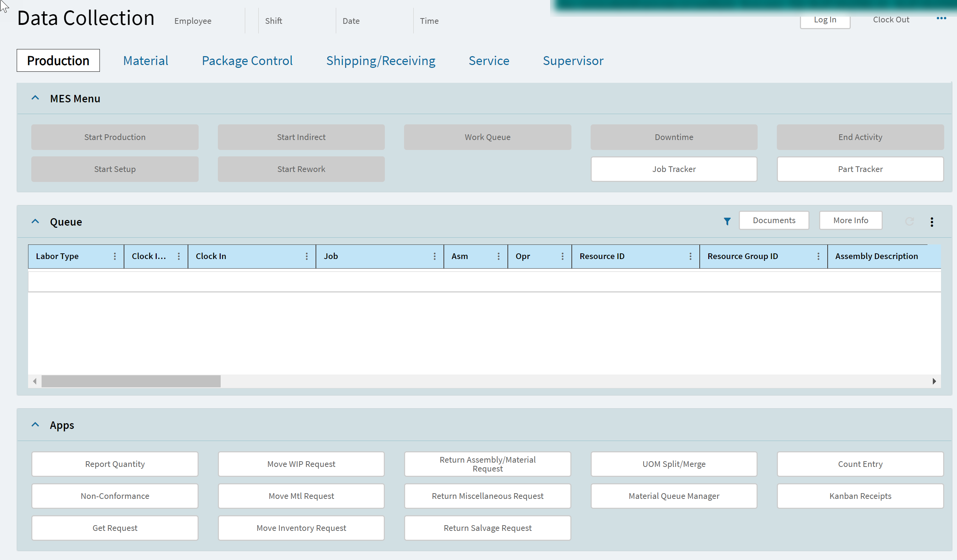Open the overflow ellipsis menu near Clock Out
This screenshot has height=560, width=957.
(x=941, y=18)
